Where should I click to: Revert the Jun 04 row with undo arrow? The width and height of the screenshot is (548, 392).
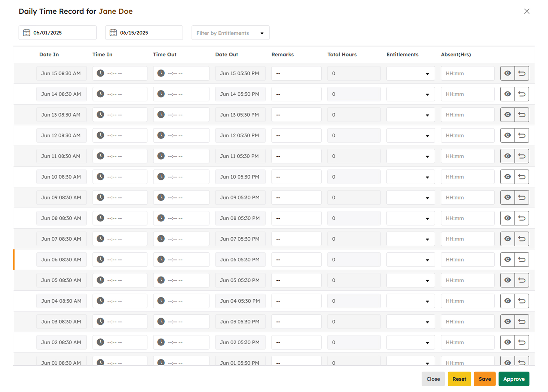pyautogui.click(x=522, y=301)
